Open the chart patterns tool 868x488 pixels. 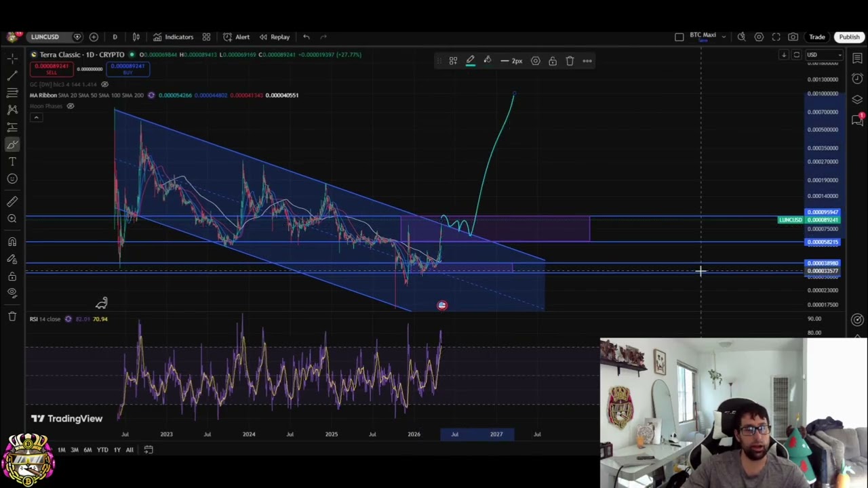pyautogui.click(x=12, y=109)
